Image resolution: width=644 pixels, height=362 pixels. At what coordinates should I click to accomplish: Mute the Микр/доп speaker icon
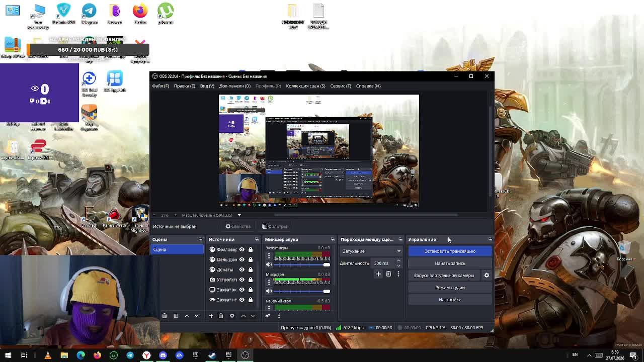[x=269, y=291]
